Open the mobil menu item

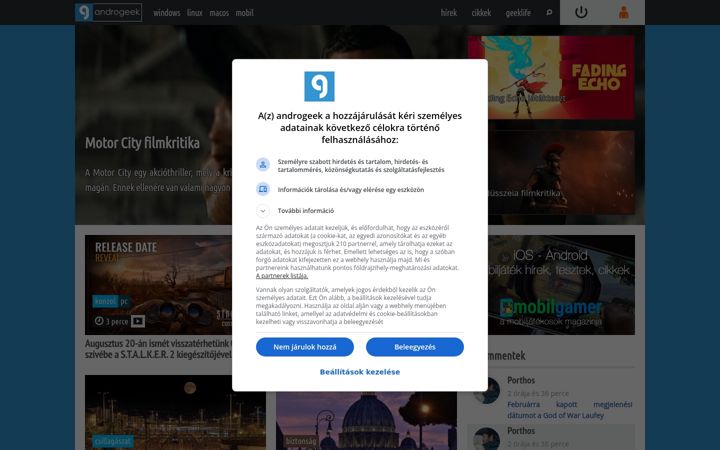click(244, 13)
